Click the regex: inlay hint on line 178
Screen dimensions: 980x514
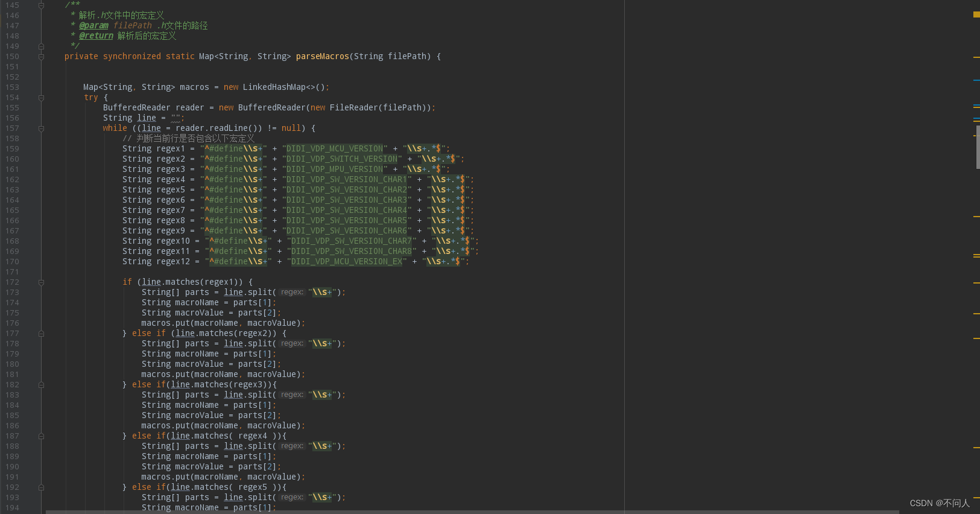292,344
